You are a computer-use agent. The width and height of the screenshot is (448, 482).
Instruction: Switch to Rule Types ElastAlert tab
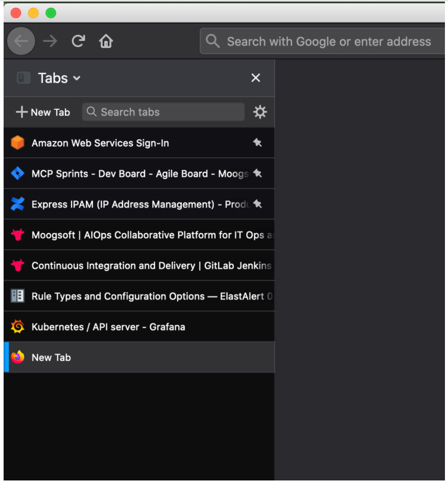pyautogui.click(x=139, y=296)
